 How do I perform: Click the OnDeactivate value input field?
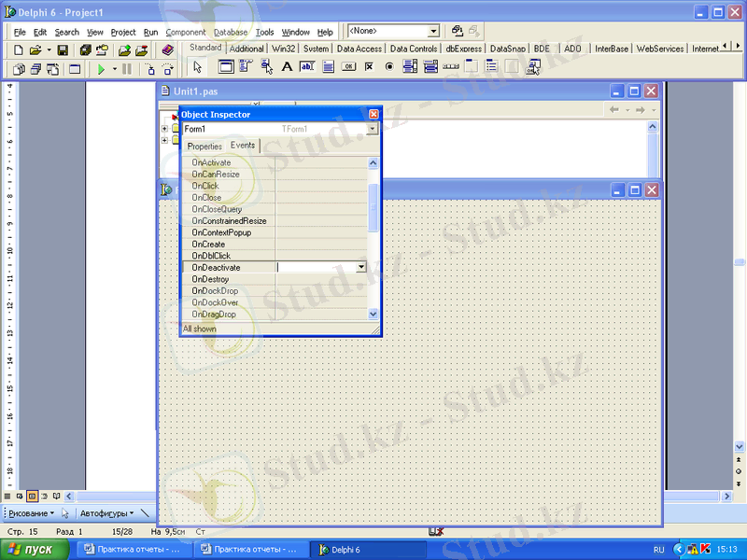[317, 267]
